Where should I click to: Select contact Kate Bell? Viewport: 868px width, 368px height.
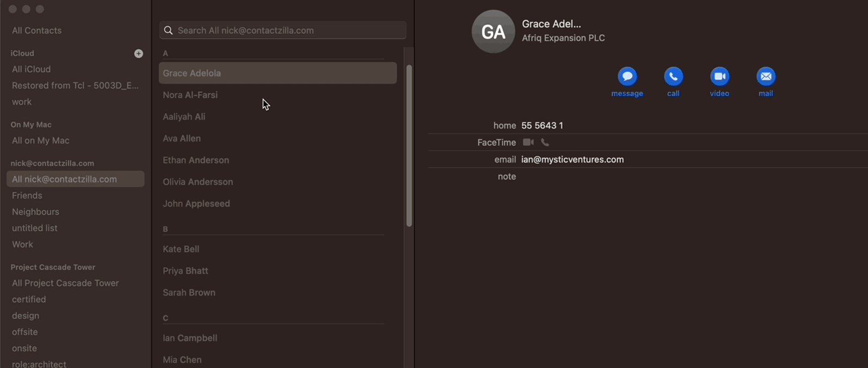click(x=181, y=249)
